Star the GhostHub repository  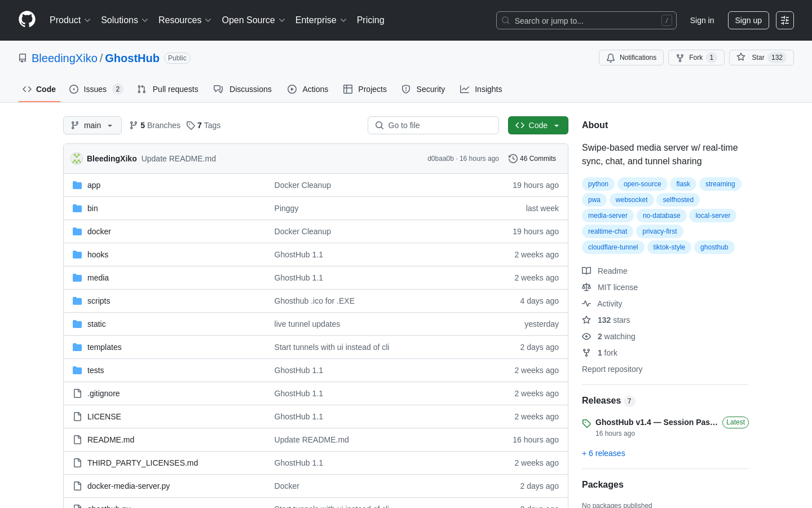coord(761,58)
